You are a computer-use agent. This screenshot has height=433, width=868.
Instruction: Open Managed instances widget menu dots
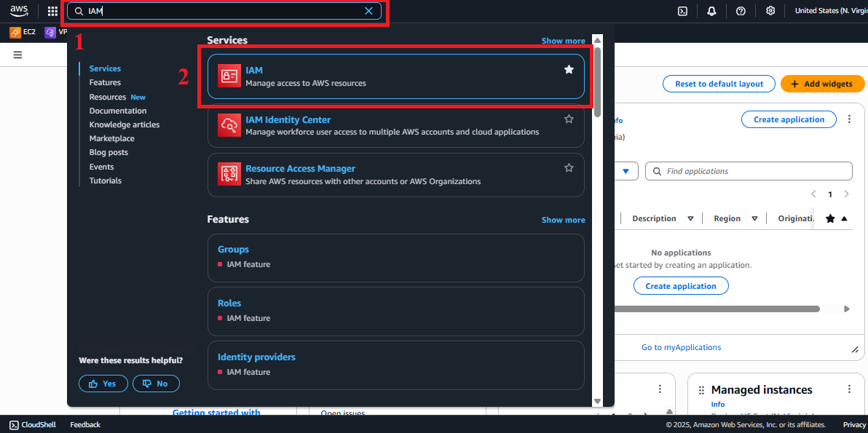click(849, 389)
